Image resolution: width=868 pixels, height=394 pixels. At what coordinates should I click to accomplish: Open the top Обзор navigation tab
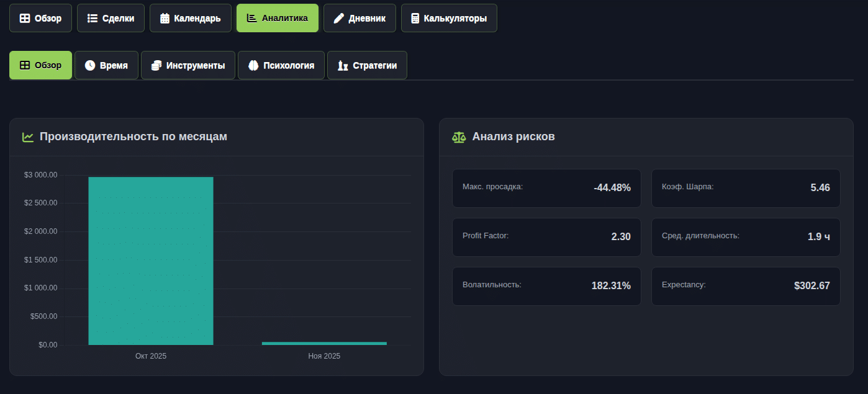[40, 19]
